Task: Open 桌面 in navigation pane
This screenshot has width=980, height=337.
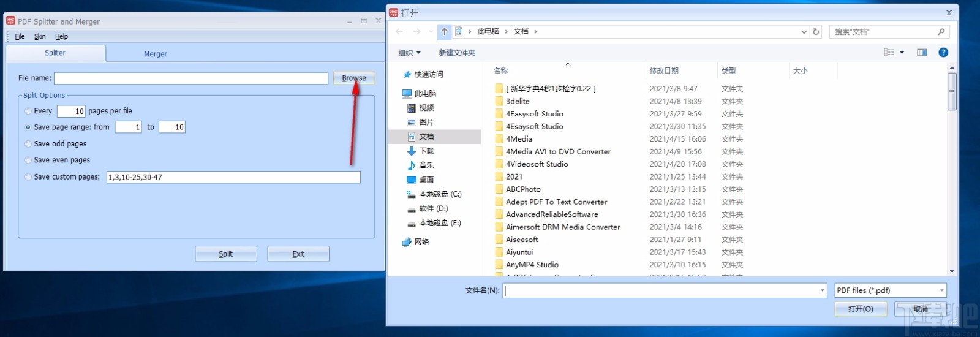Action: click(x=426, y=180)
